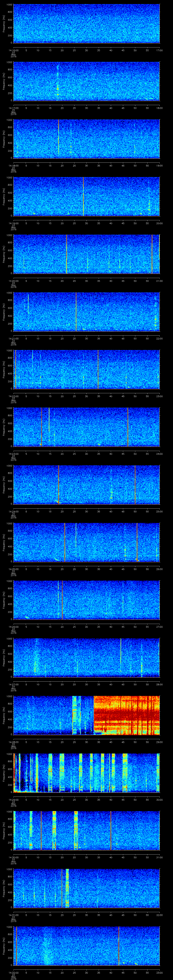
Task: Click the 14:20:00 start time label
Action: 13,281
